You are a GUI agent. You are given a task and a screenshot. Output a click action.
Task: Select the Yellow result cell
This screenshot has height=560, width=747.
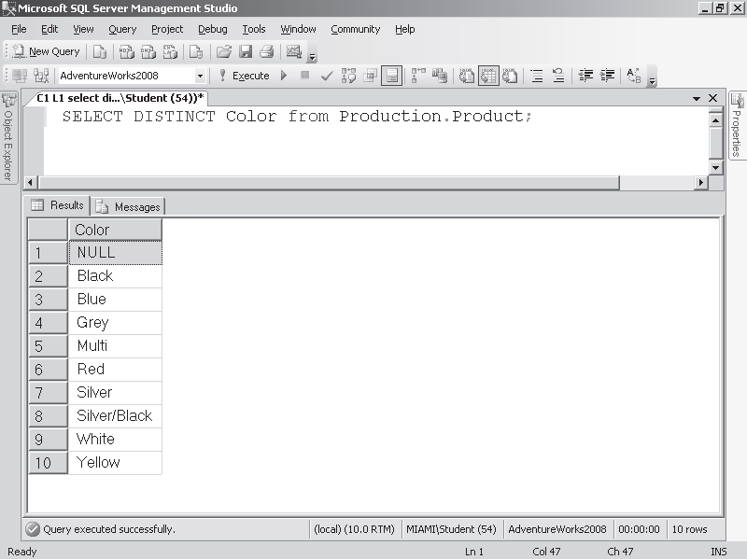(x=115, y=463)
